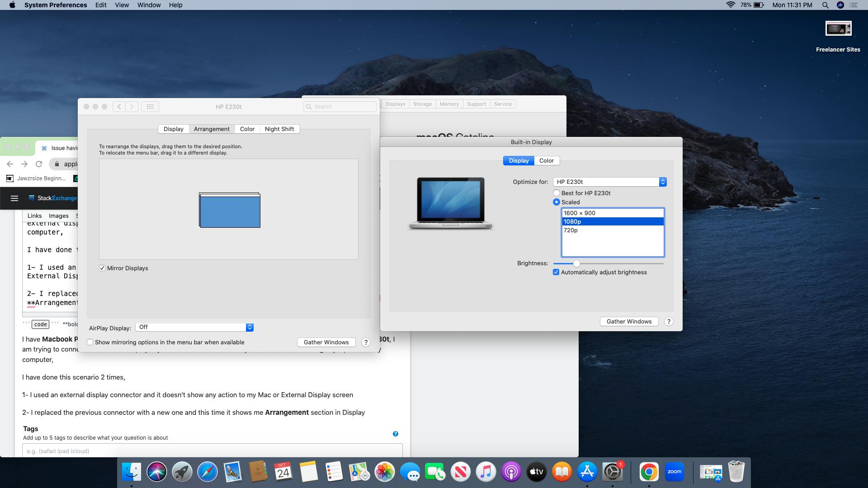Click Gather Windows in the Built-in Display window

[x=628, y=321]
